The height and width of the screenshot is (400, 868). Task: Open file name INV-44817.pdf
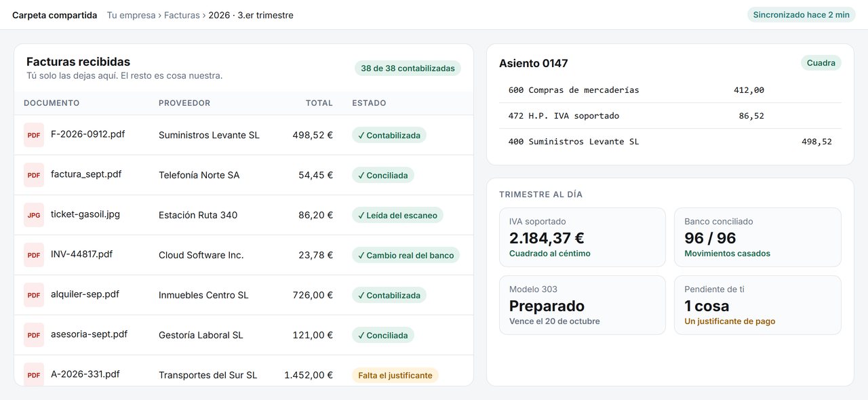82,254
